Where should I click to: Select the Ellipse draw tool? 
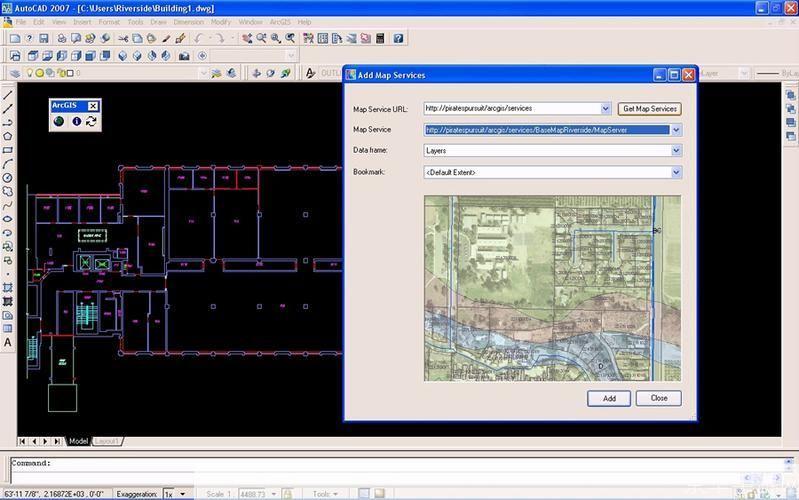[x=8, y=219]
